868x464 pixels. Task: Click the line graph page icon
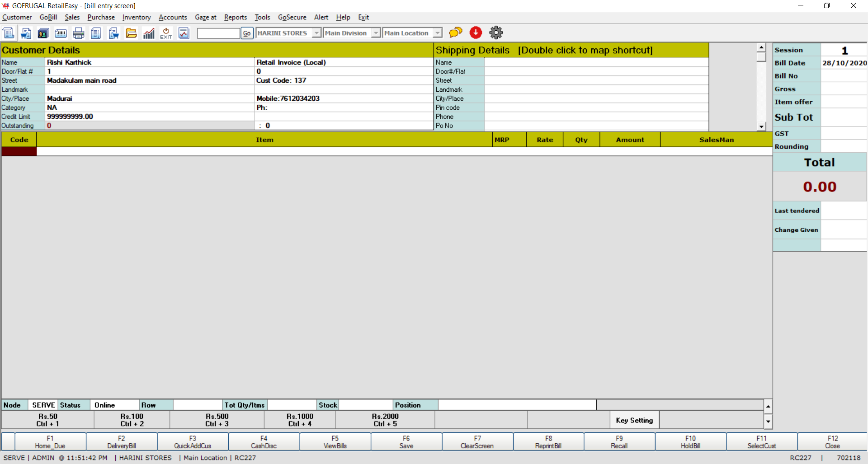184,33
